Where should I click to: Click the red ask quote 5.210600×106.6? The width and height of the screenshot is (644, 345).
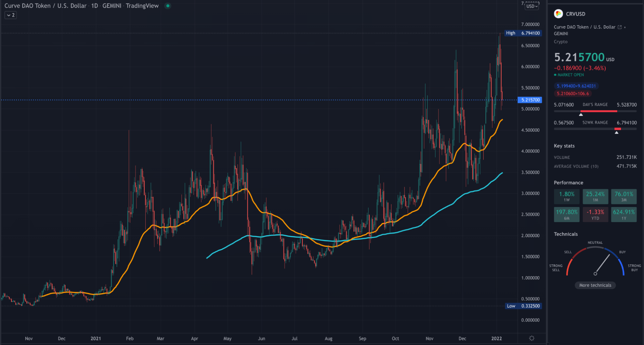point(572,94)
